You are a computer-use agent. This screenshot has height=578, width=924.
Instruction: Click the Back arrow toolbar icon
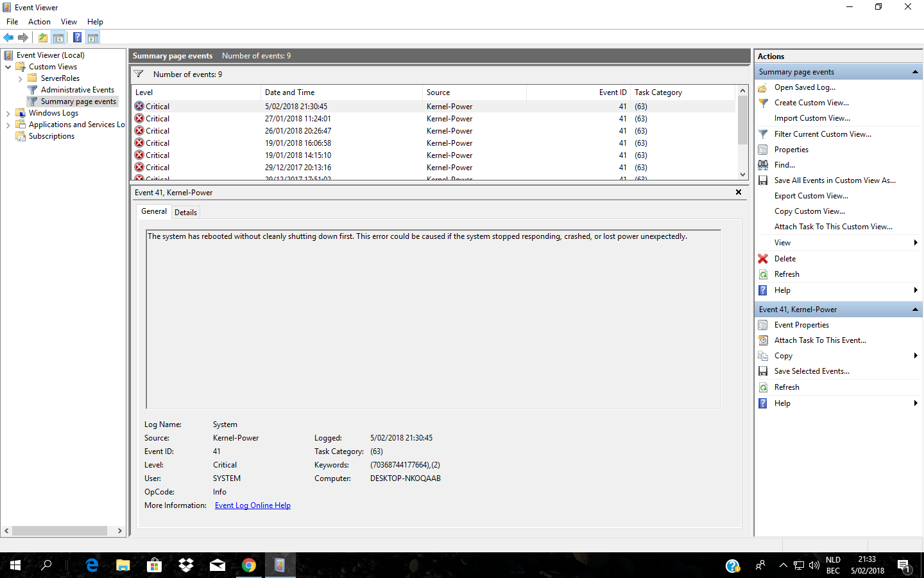coord(8,38)
